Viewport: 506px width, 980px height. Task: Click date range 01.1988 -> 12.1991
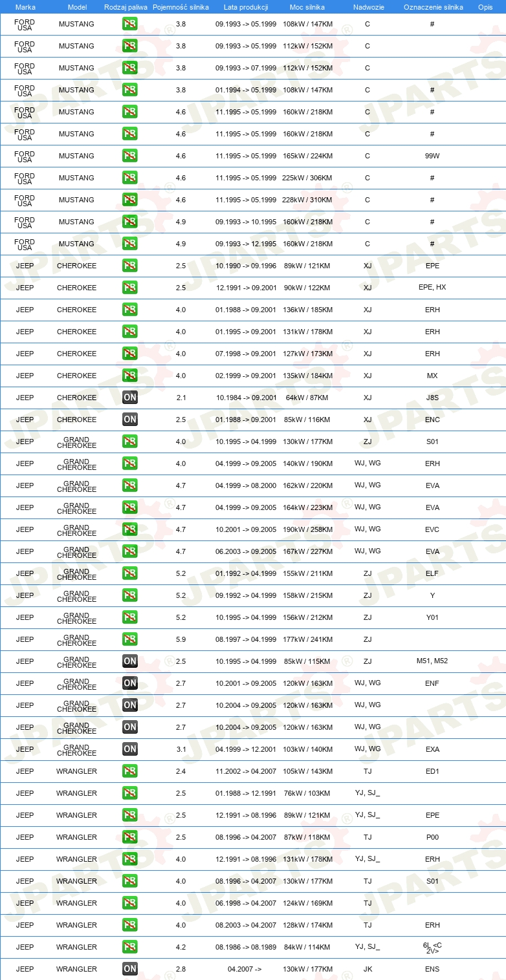246,793
